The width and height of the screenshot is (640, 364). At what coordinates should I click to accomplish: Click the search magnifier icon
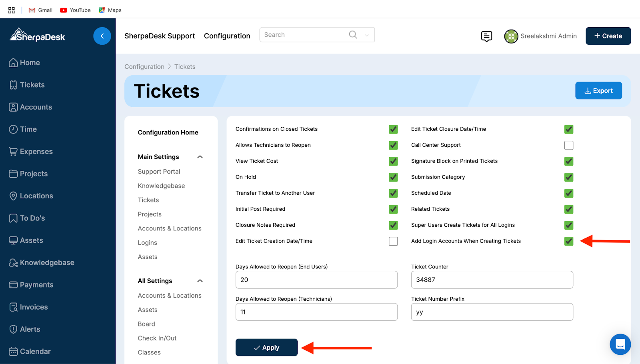(353, 35)
